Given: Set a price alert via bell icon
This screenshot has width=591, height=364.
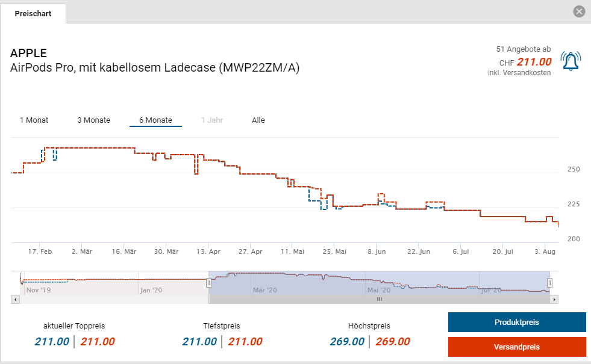Looking at the screenshot, I should point(571,61).
